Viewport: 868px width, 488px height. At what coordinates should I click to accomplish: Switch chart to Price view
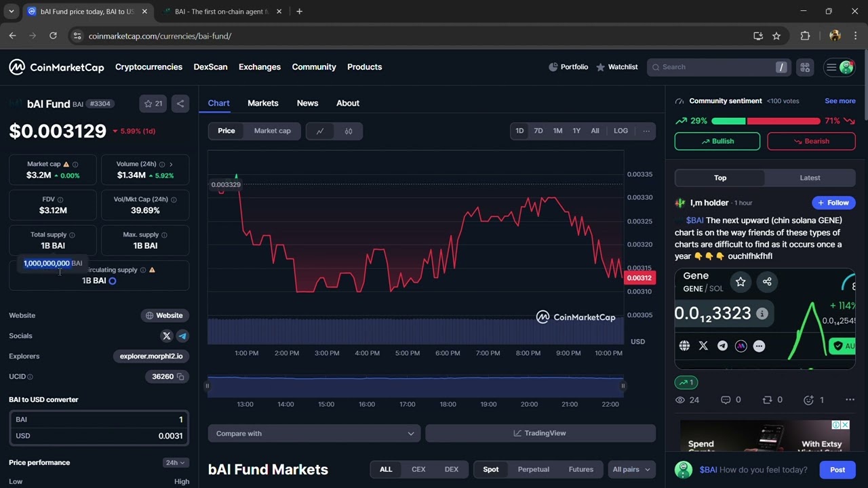click(x=226, y=131)
